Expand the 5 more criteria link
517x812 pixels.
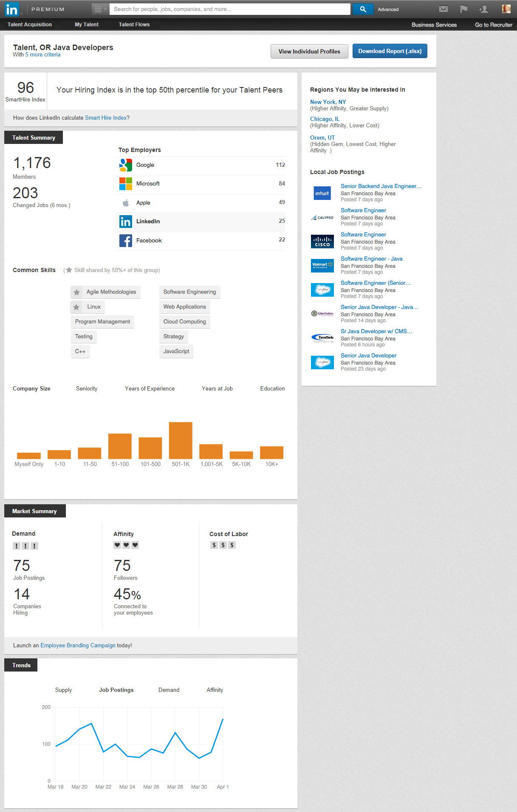click(x=42, y=55)
